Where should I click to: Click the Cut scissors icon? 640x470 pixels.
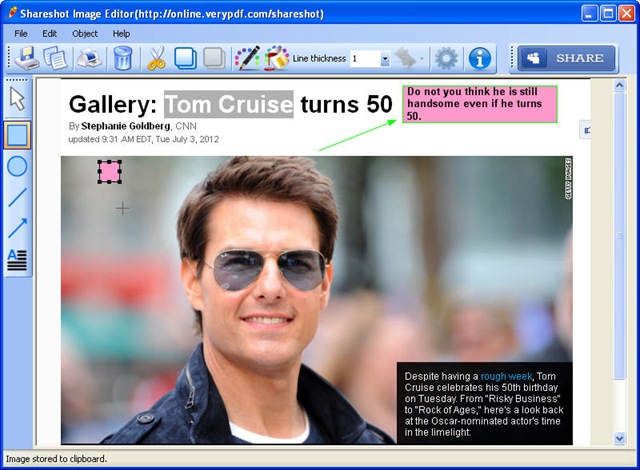coord(156,58)
